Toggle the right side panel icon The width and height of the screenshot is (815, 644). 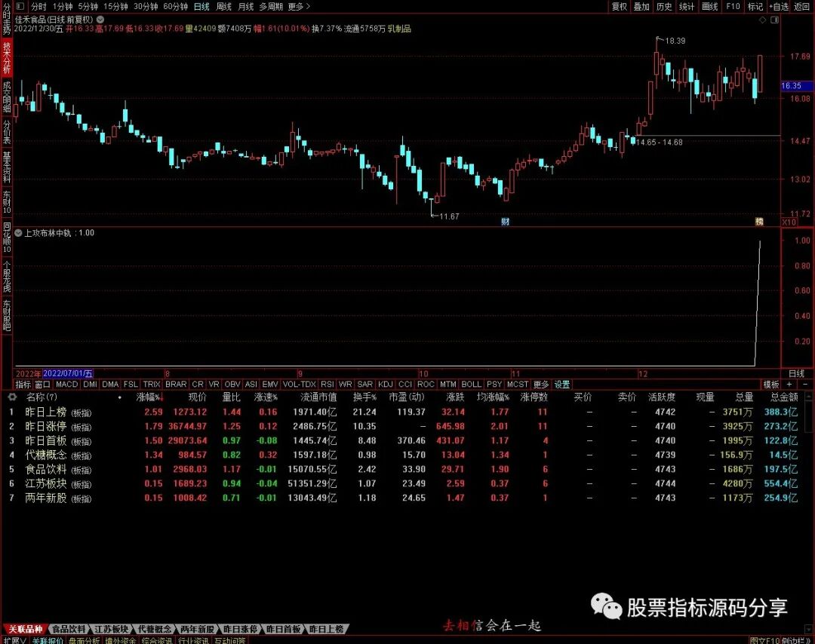coord(774,20)
